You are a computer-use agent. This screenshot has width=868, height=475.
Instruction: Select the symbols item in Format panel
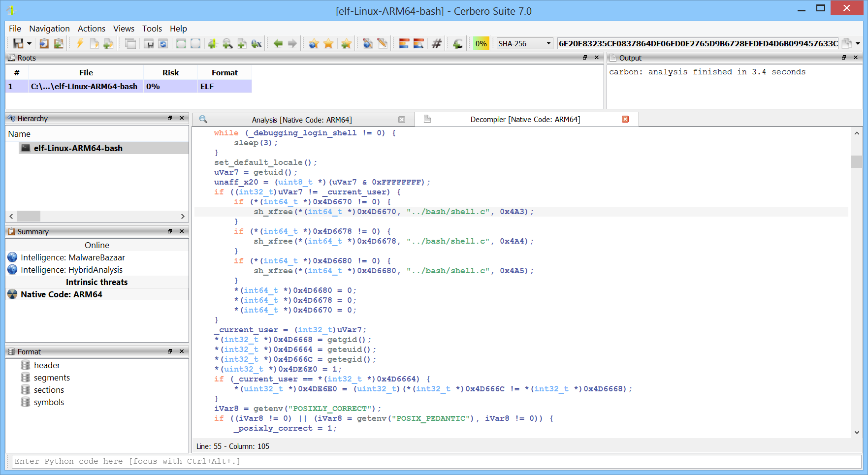tap(49, 402)
